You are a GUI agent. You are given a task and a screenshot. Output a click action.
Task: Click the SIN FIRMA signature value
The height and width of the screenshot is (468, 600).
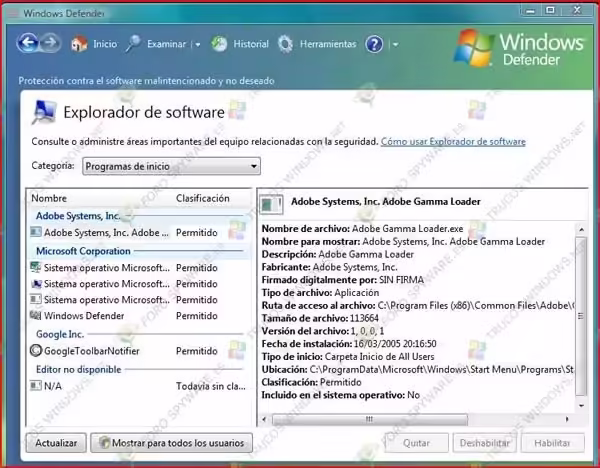(401, 280)
